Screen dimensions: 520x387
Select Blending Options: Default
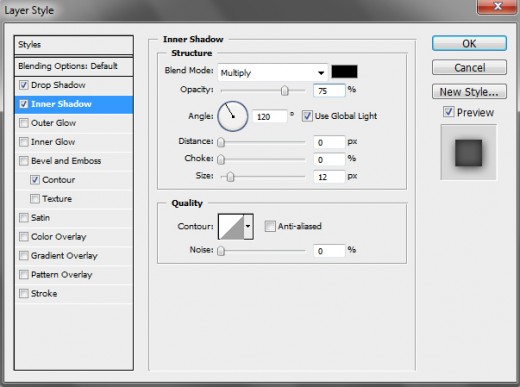74,66
